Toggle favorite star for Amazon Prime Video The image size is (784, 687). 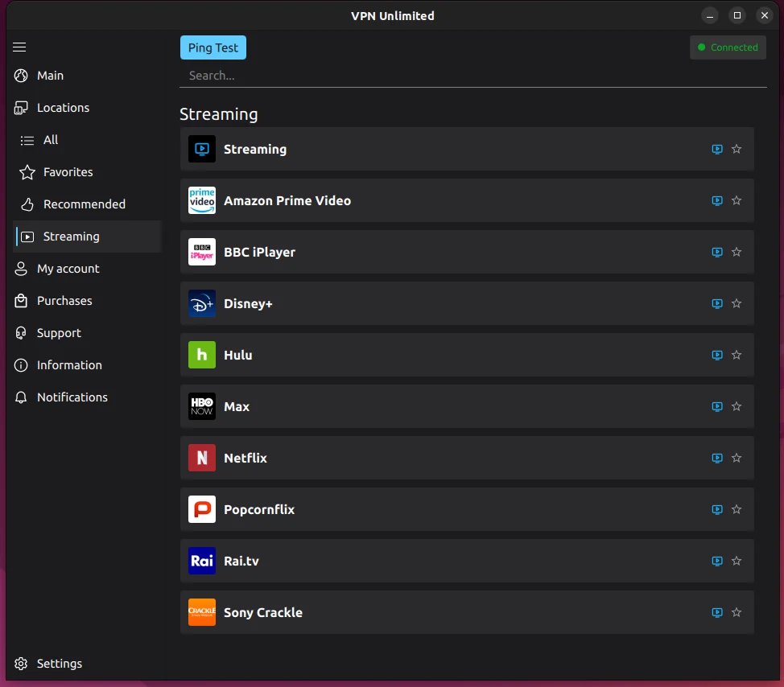(737, 200)
